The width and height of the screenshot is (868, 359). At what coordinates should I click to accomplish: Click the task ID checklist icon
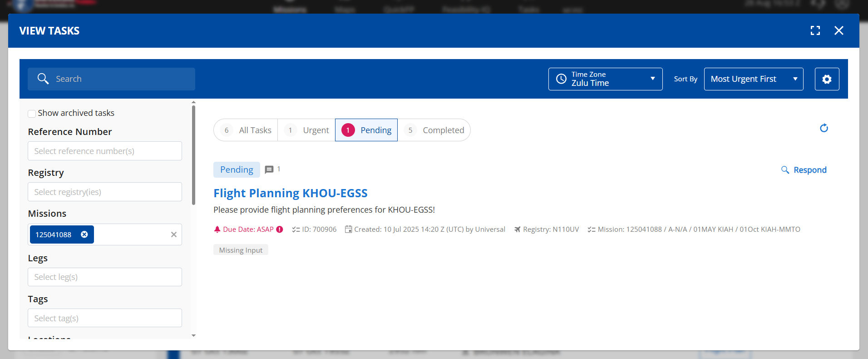pyautogui.click(x=296, y=229)
